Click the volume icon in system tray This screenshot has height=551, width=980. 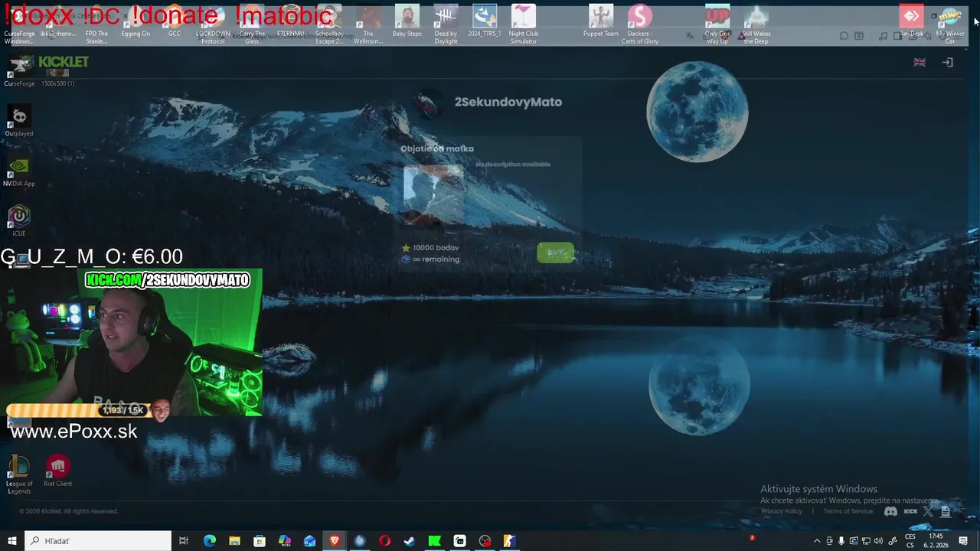coord(878,541)
